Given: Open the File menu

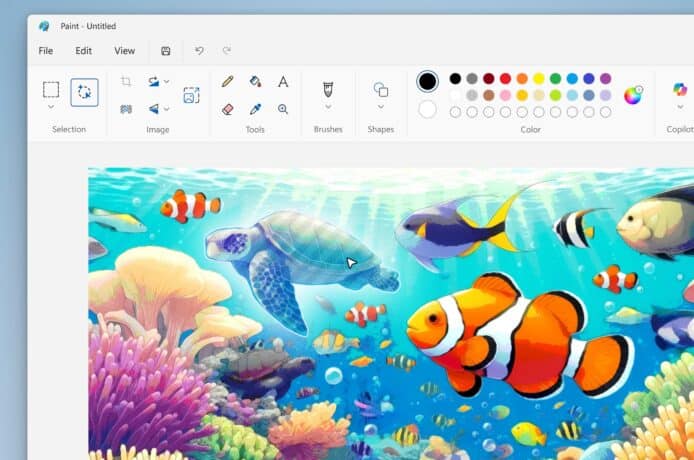Looking at the screenshot, I should point(46,51).
